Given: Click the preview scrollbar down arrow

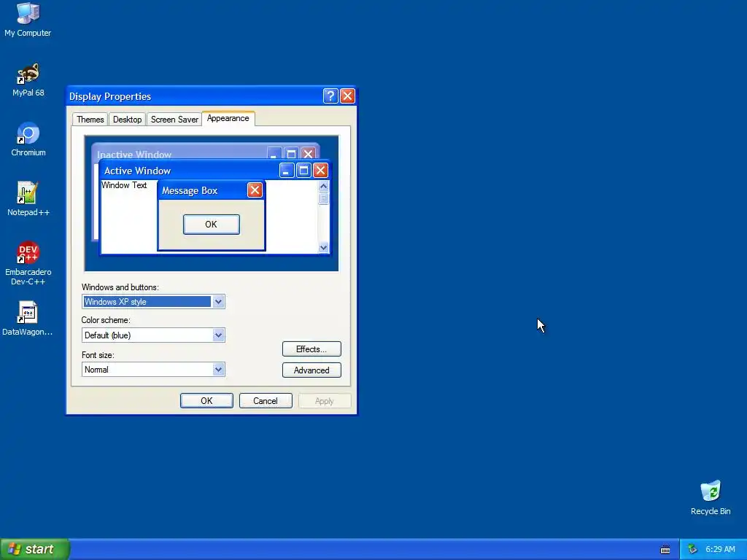Looking at the screenshot, I should pos(323,248).
